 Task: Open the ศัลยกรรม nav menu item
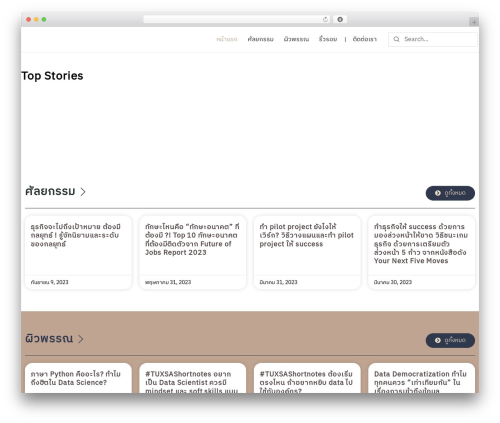point(260,39)
